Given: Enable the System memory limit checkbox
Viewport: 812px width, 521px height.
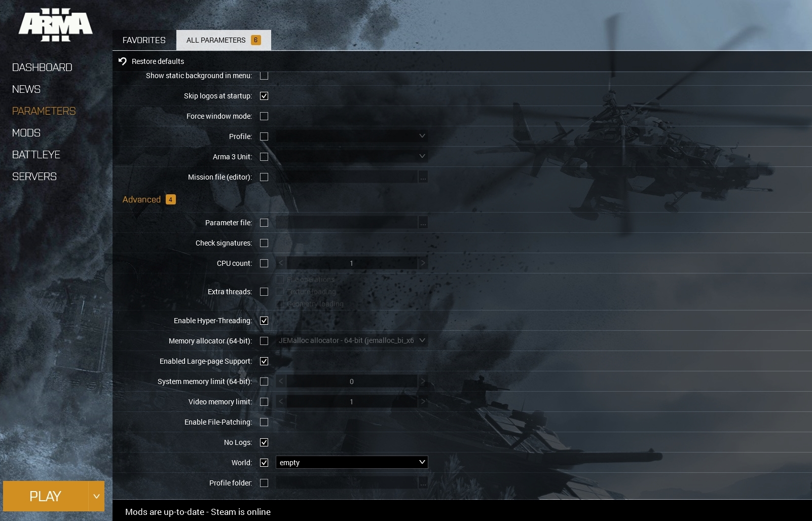Looking at the screenshot, I should pos(264,381).
